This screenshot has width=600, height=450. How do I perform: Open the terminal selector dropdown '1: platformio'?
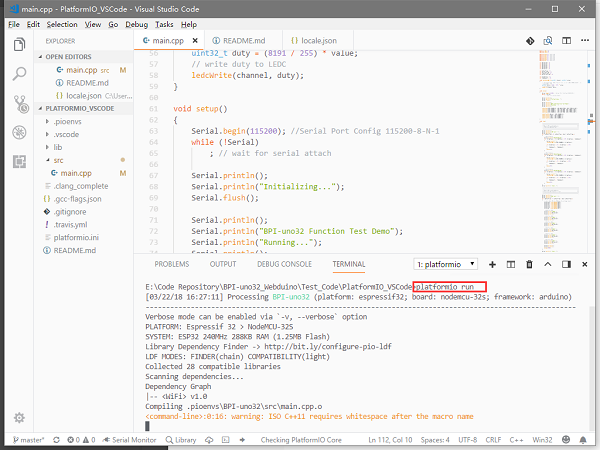click(x=444, y=264)
